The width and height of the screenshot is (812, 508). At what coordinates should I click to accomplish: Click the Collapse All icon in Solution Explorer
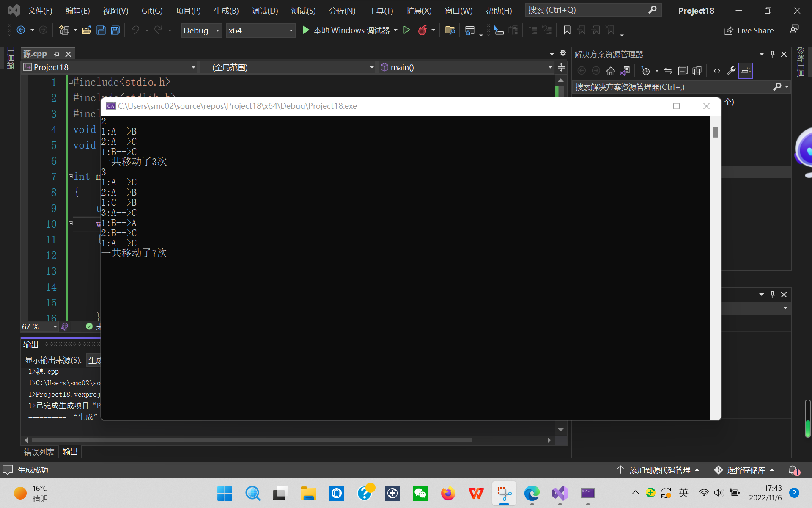pyautogui.click(x=682, y=71)
